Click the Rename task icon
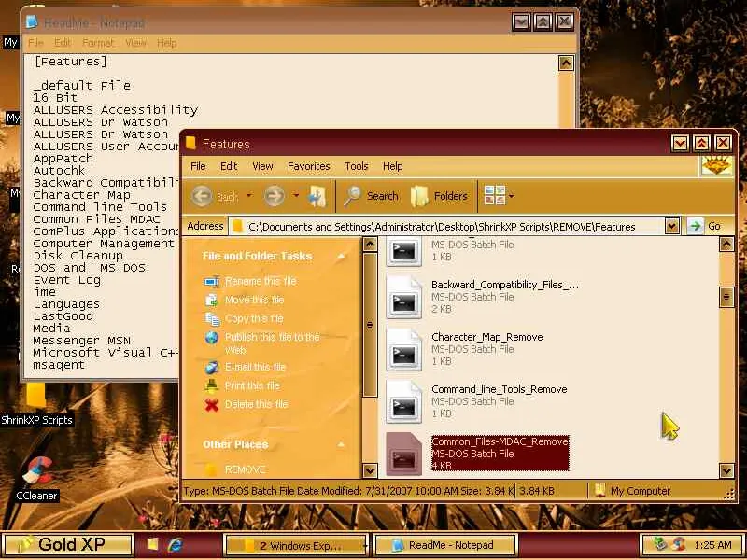747x560 pixels. 212,282
